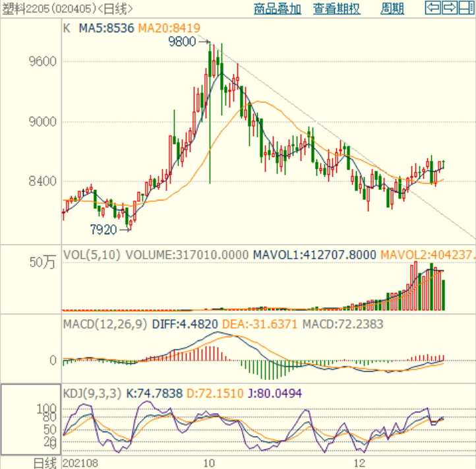Select the KDJ(9,3,3) indicator label
The image size is (476, 469).
tap(92, 393)
